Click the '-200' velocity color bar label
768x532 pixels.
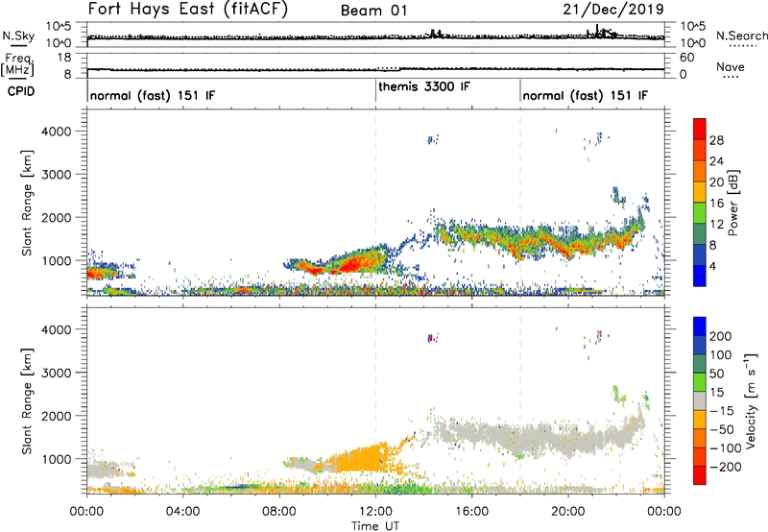click(x=726, y=467)
